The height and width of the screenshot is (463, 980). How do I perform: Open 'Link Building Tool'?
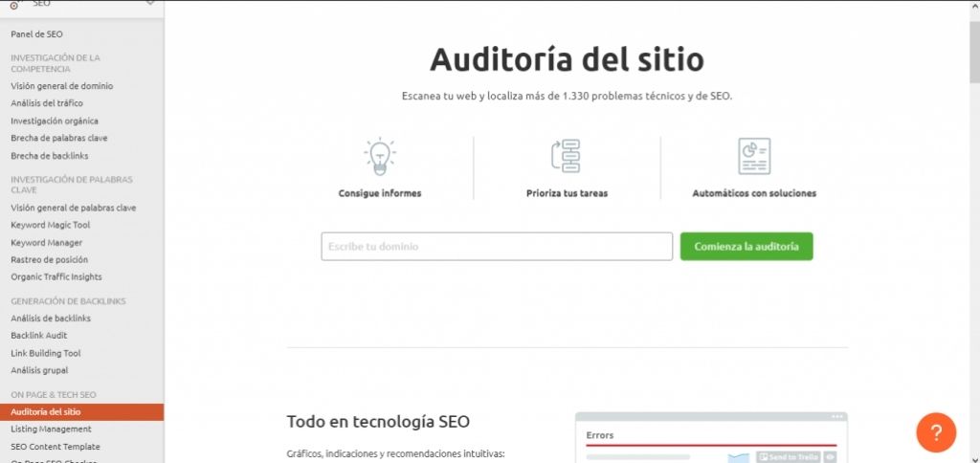tap(46, 353)
